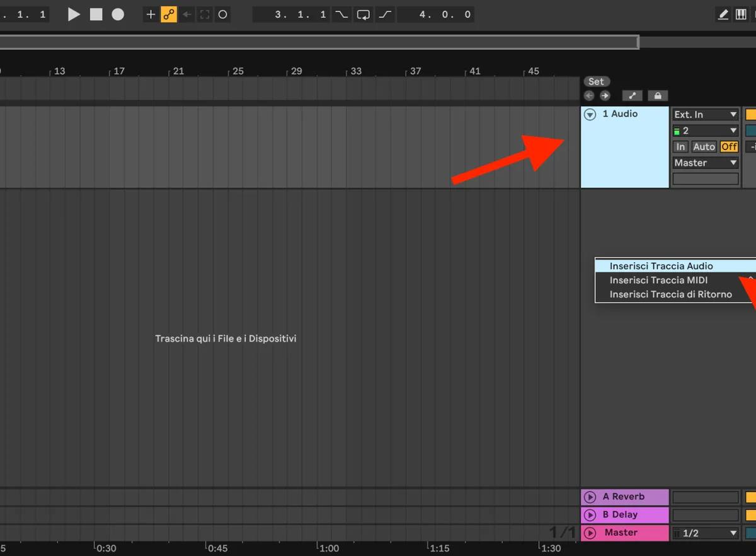The height and width of the screenshot is (556, 756).
Task: Click 1:30 on the time ruler
Action: pos(551,548)
